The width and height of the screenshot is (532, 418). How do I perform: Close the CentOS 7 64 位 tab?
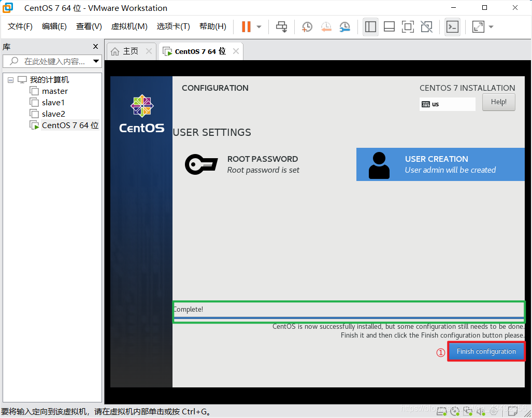(236, 51)
